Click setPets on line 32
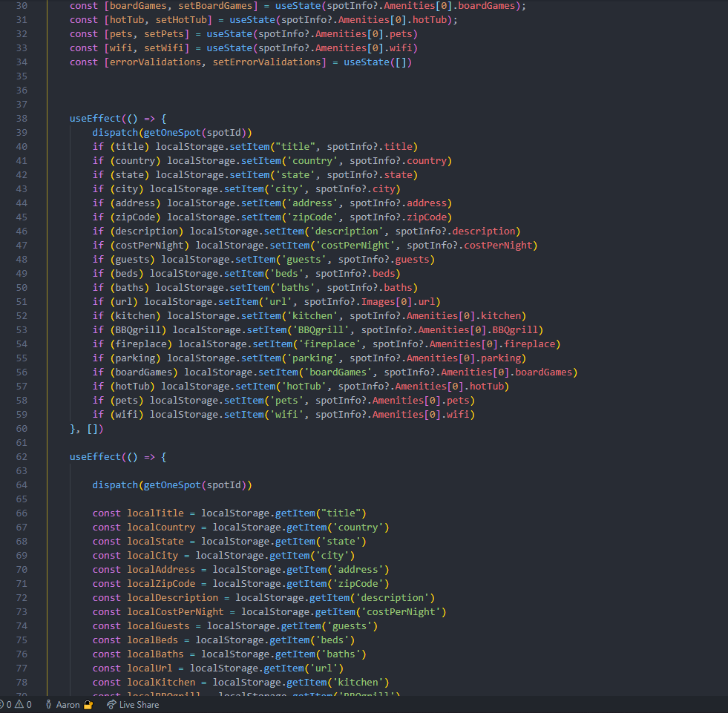728x713 pixels. pos(164,34)
